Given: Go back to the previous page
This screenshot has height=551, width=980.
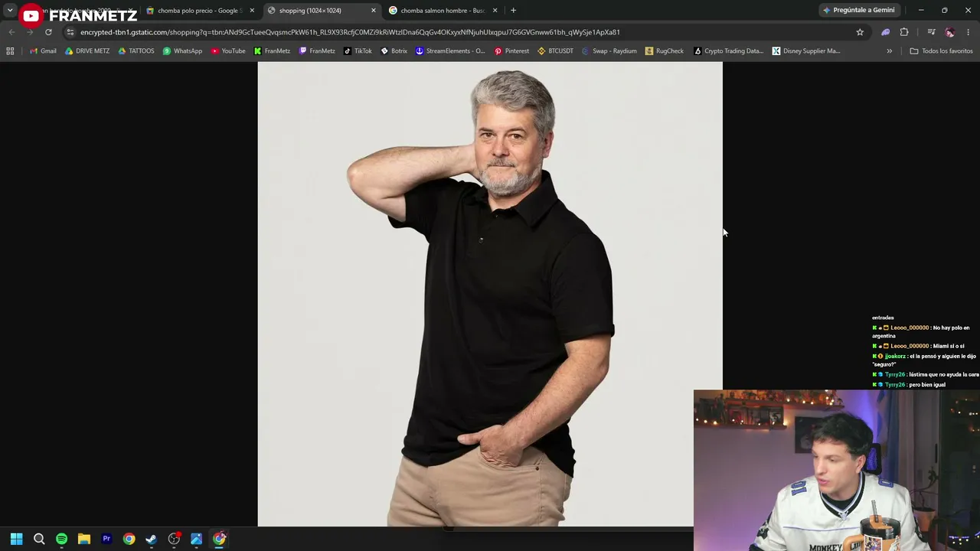Looking at the screenshot, I should click(11, 32).
